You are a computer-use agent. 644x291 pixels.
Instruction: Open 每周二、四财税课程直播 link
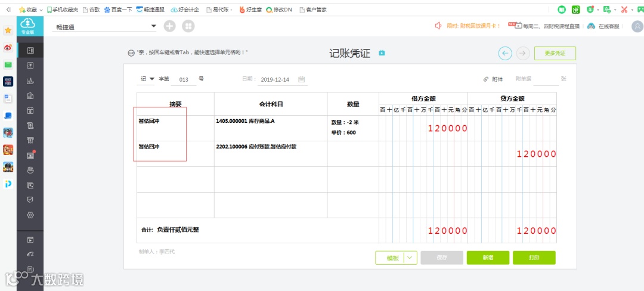tap(551, 26)
